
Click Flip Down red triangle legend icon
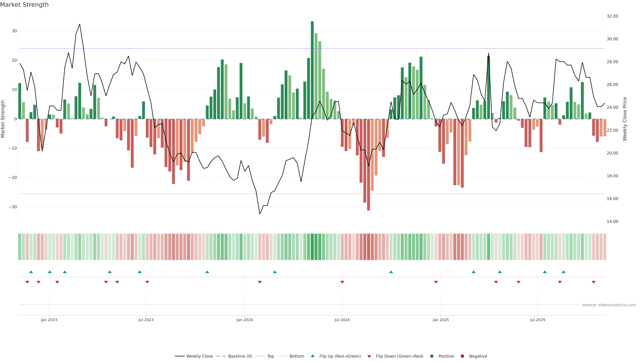pos(369,356)
